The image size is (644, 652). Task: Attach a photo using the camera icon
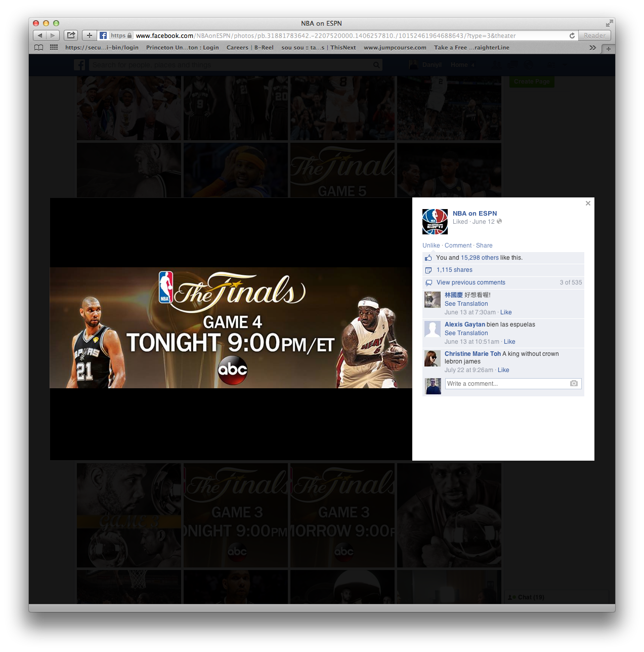pos(574,384)
